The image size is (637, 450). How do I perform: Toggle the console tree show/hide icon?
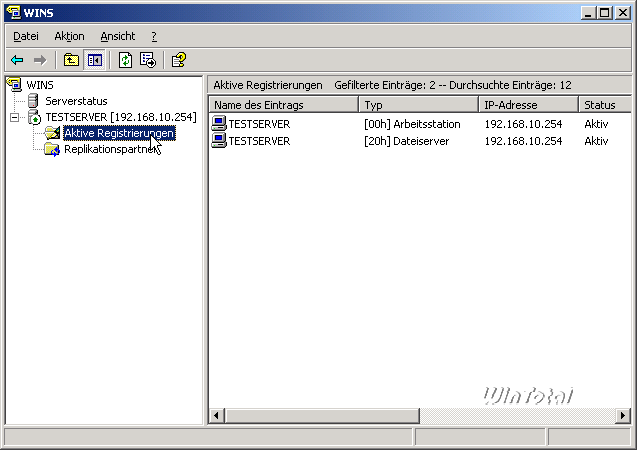(x=94, y=60)
